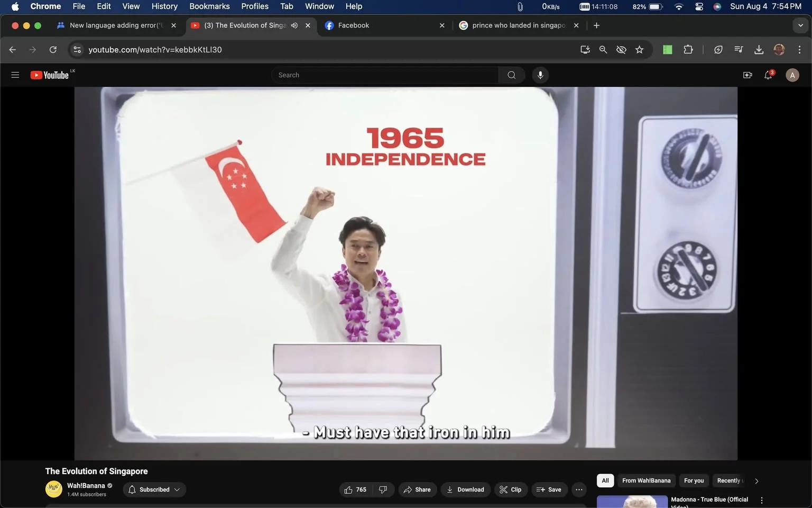
Task: Switch to the 'prince who landed in singapo' tab
Action: [518, 25]
